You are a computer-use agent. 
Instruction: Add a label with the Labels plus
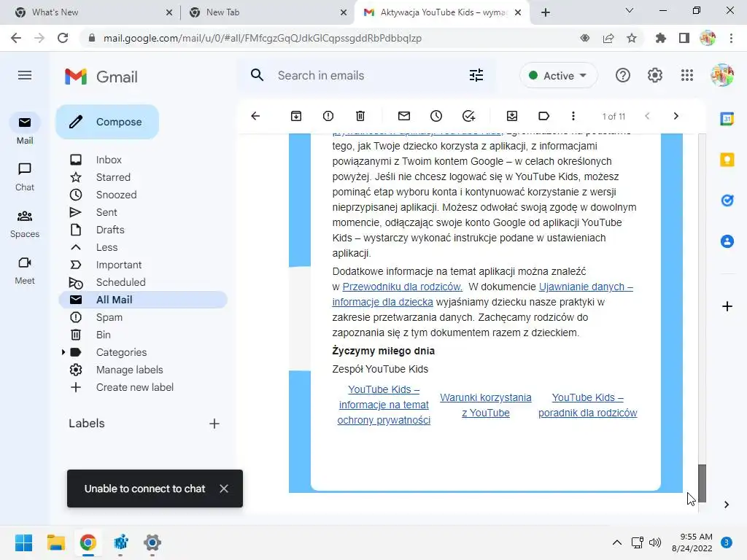[214, 424]
